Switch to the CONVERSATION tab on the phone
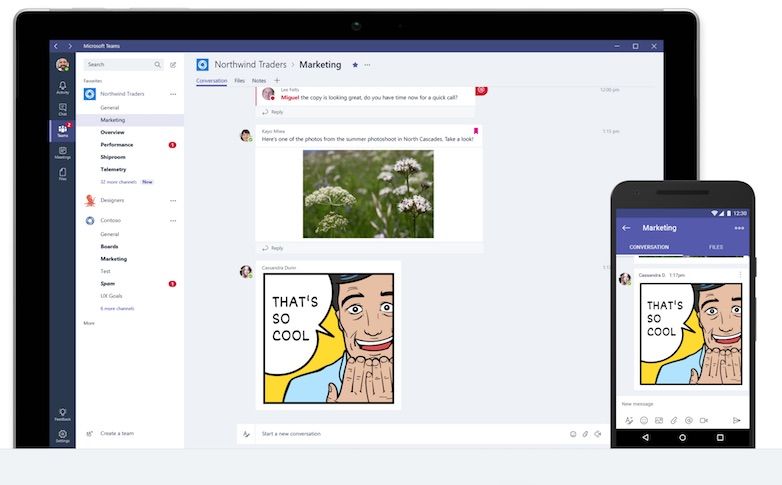The height and width of the screenshot is (485, 782). pyautogui.click(x=649, y=247)
